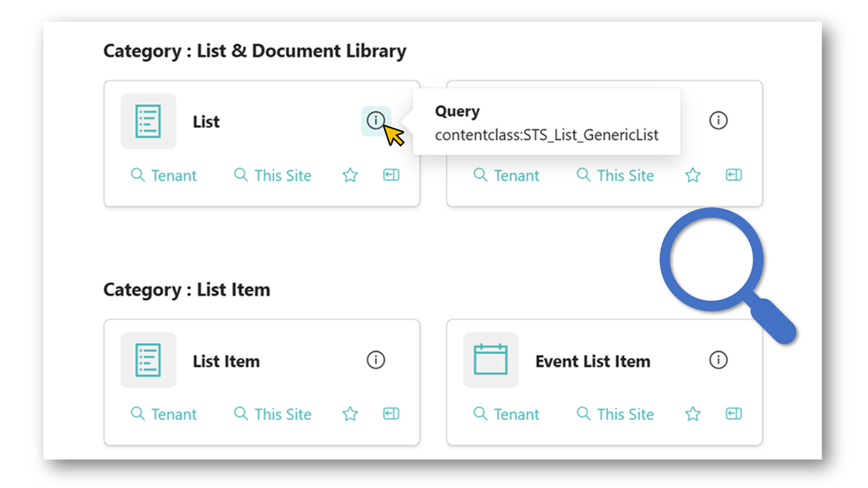The width and height of the screenshot is (868, 488).
Task: Click heading Category : List & Document Library
Action: [x=255, y=51]
